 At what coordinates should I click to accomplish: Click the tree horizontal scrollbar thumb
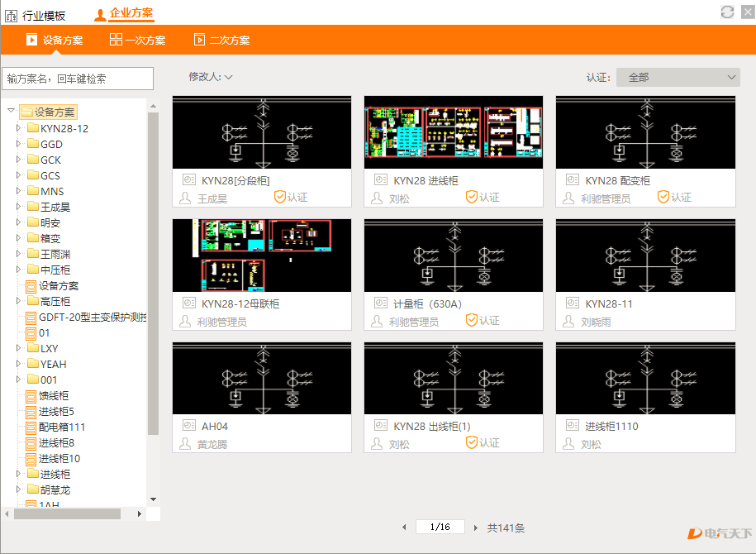click(x=67, y=514)
